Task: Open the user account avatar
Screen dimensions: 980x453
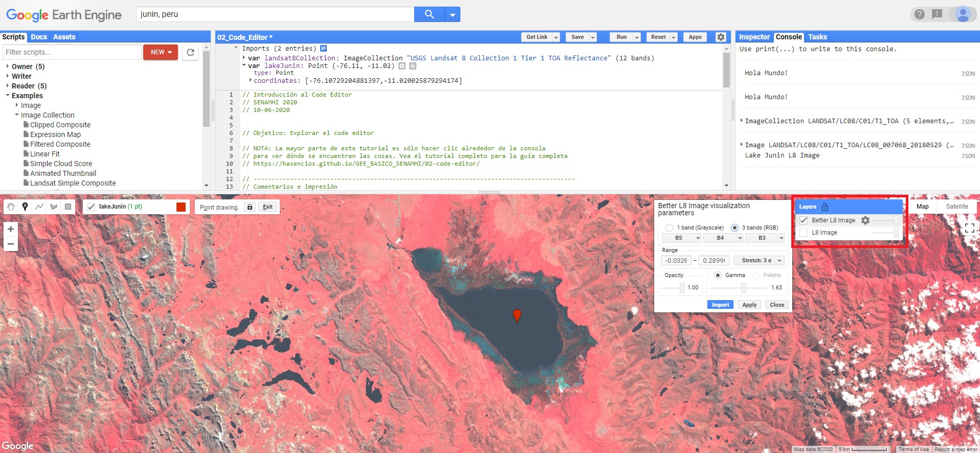Action: tap(963, 14)
